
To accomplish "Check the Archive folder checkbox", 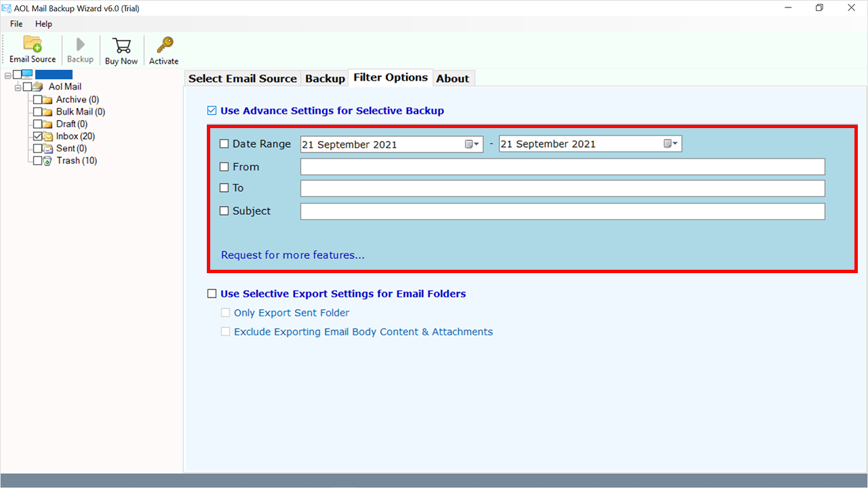I will coord(38,100).
